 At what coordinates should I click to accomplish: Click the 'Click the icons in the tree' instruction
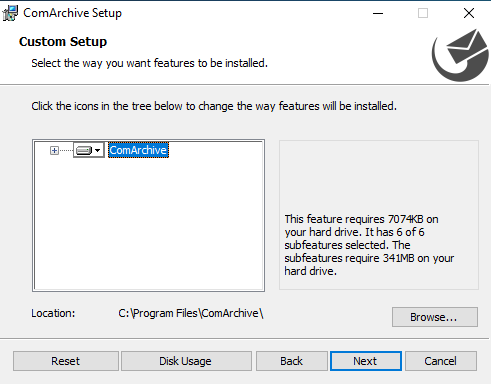pos(214,106)
